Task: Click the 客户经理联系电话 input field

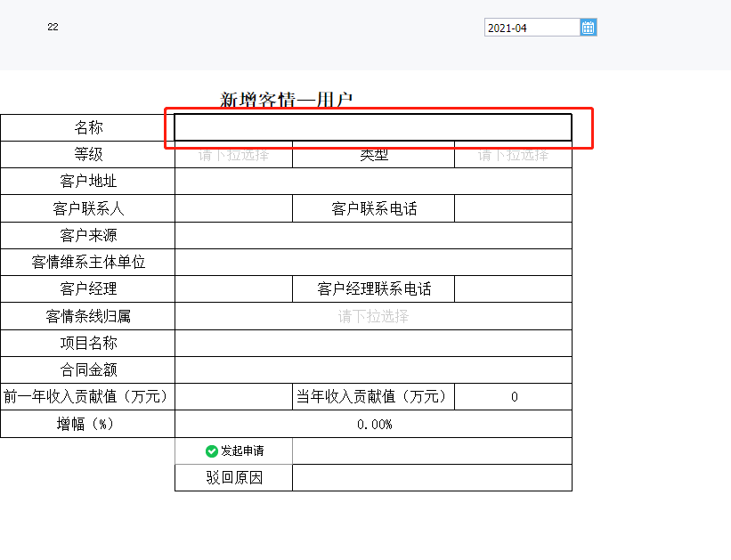Action: point(513,289)
